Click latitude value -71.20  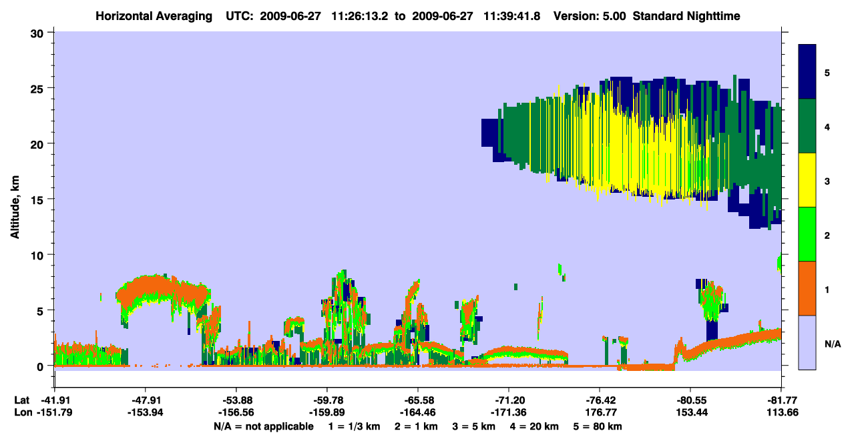coord(508,400)
